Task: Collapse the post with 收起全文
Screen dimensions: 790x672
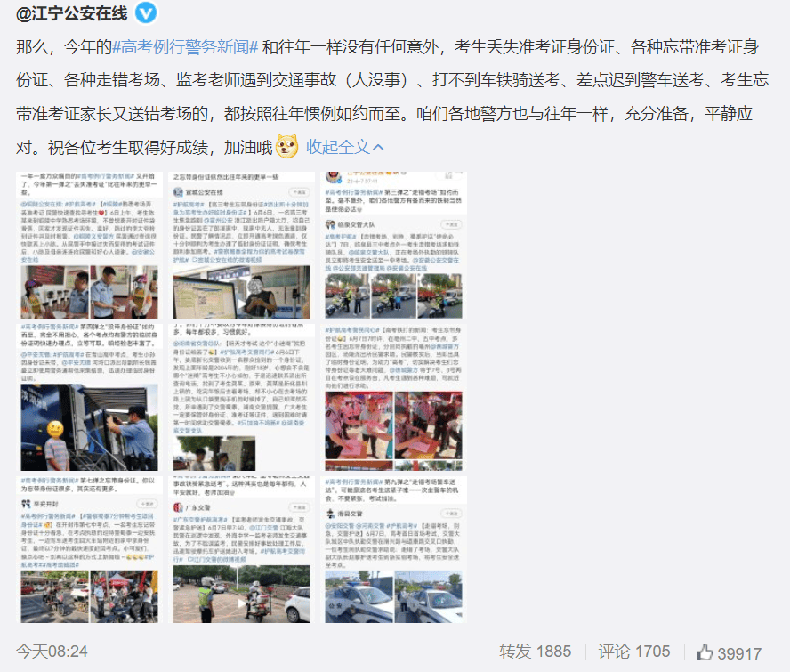Action: click(x=338, y=147)
